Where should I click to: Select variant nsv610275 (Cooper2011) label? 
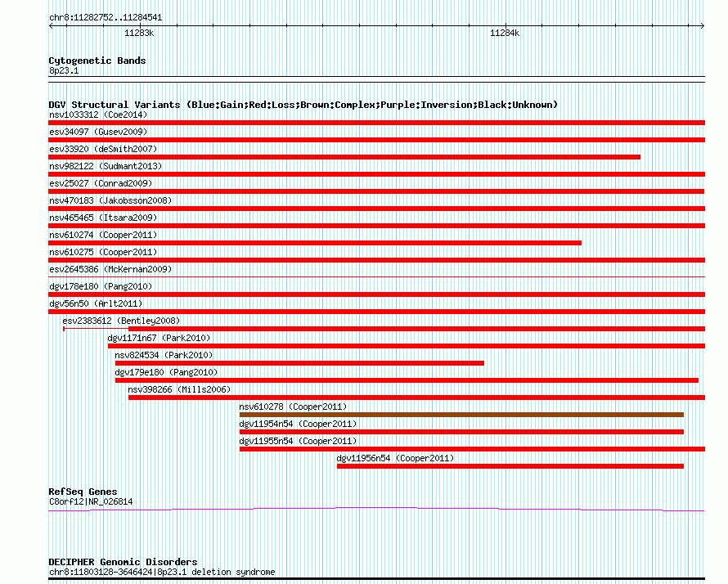[x=103, y=252]
